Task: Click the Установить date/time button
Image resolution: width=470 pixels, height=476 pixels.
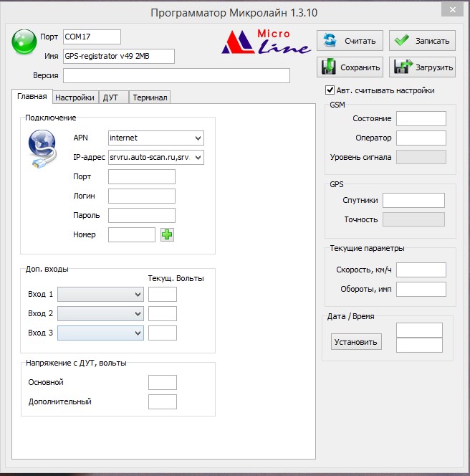Action: pos(356,342)
